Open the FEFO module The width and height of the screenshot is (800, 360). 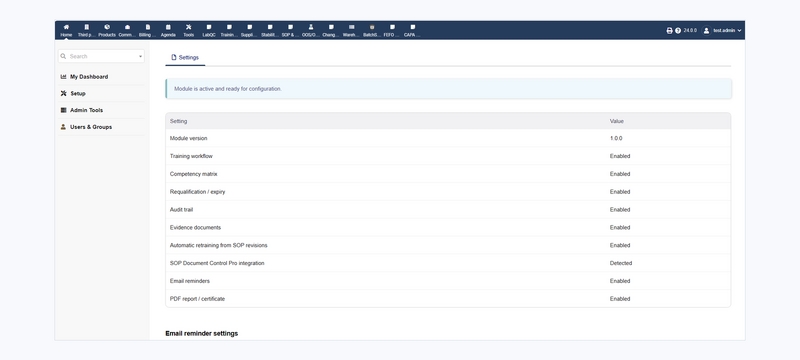392,30
